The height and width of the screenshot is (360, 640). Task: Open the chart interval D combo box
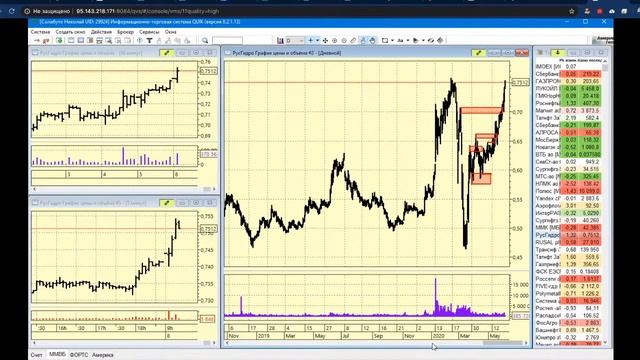click(x=295, y=40)
